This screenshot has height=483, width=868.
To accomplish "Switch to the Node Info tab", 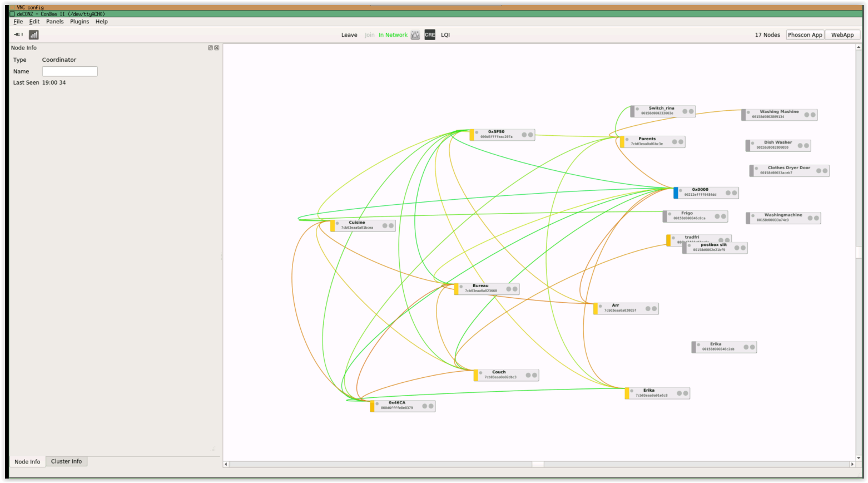I will point(27,462).
